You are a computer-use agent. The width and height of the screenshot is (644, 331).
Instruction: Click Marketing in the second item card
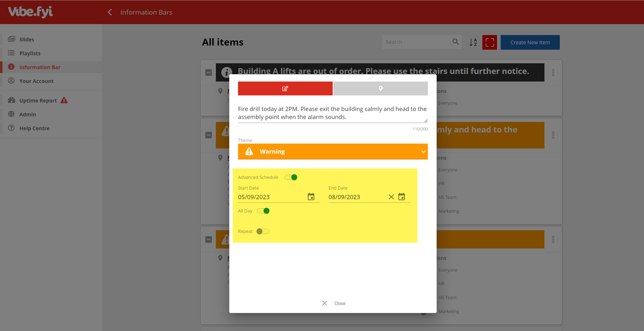point(449,211)
